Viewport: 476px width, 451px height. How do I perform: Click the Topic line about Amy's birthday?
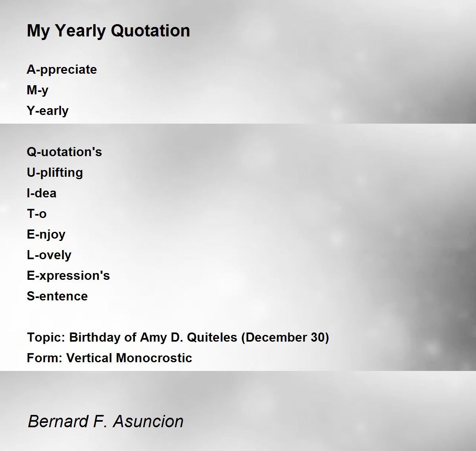tap(178, 338)
